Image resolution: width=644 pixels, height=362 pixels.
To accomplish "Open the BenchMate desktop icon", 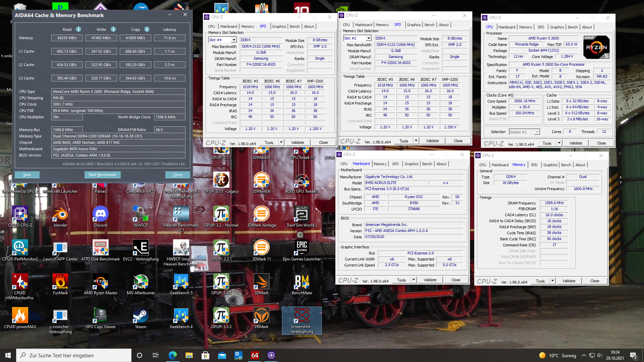I will (x=302, y=284).
